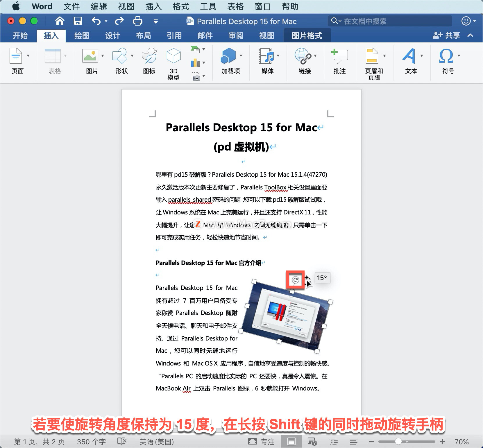Click the rotation handle above the image
The width and height of the screenshot is (483, 448).
(x=295, y=280)
